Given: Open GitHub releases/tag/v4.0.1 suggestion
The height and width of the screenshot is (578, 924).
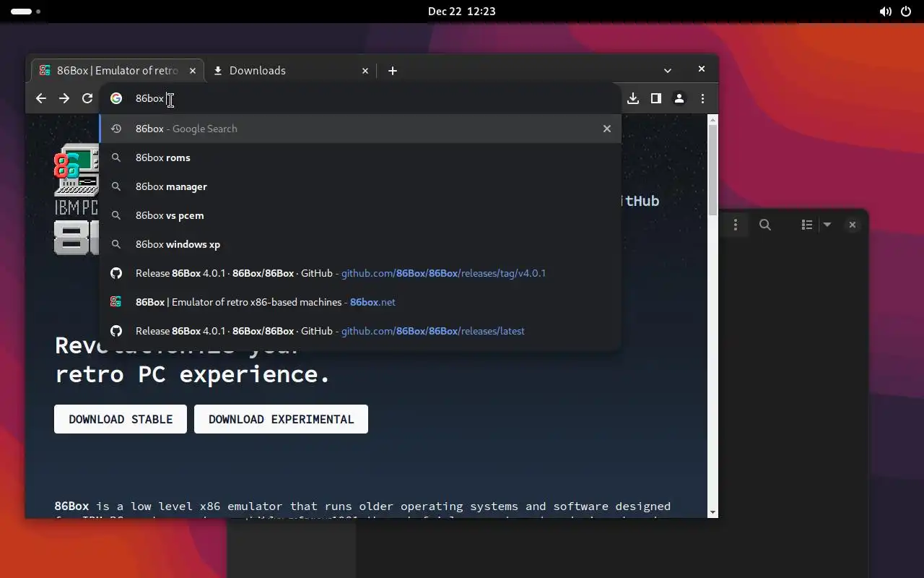Looking at the screenshot, I should [x=360, y=273].
